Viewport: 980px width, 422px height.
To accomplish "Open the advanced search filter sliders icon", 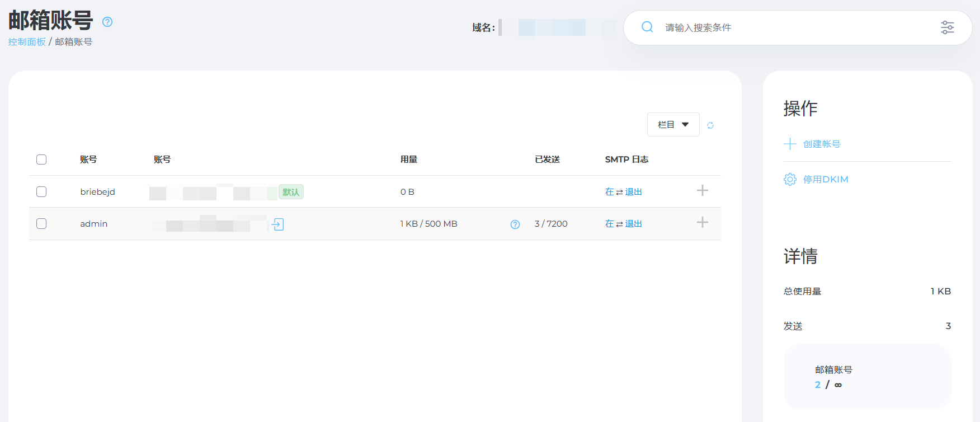I will pos(947,27).
